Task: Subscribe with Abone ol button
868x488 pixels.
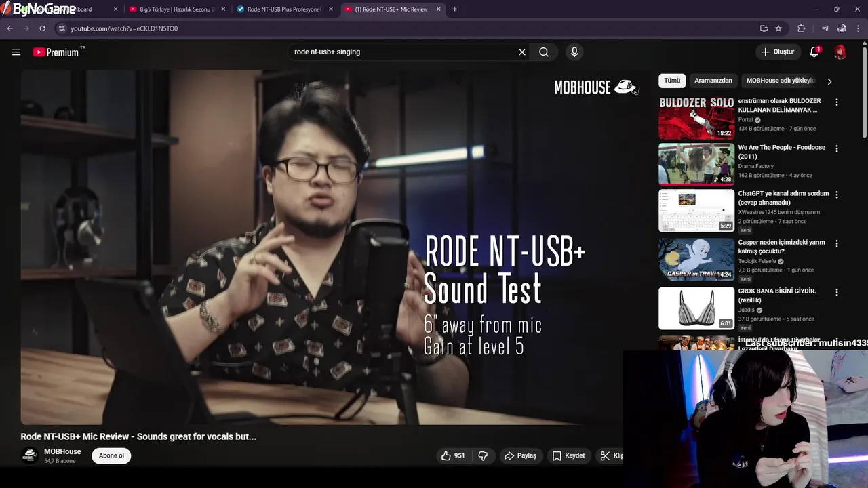Action: click(x=111, y=455)
